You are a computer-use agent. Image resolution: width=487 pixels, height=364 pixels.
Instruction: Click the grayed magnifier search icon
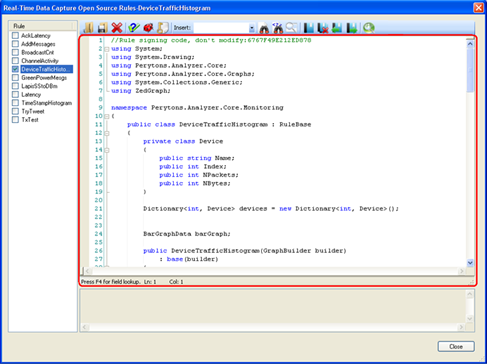[292, 28]
